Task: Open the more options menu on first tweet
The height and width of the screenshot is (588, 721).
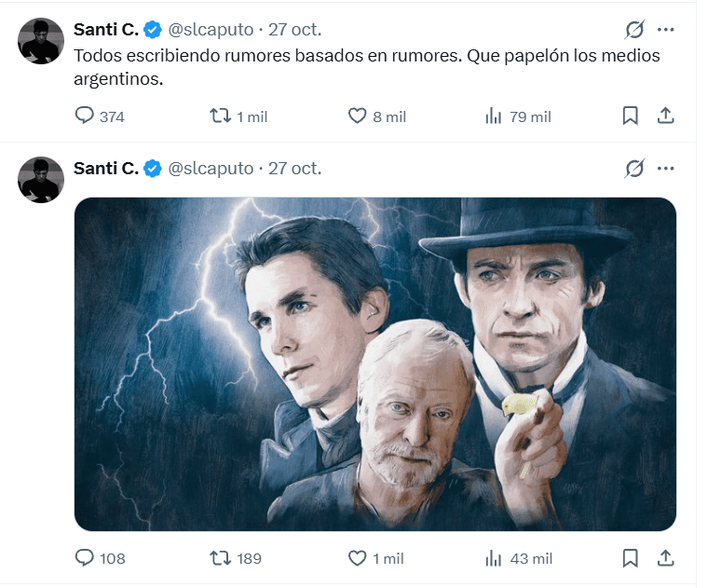Action: [665, 30]
